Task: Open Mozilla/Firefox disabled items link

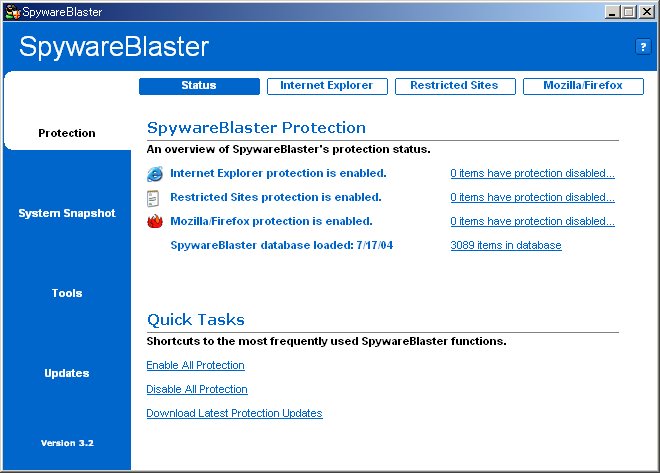Action: pyautogui.click(x=532, y=222)
